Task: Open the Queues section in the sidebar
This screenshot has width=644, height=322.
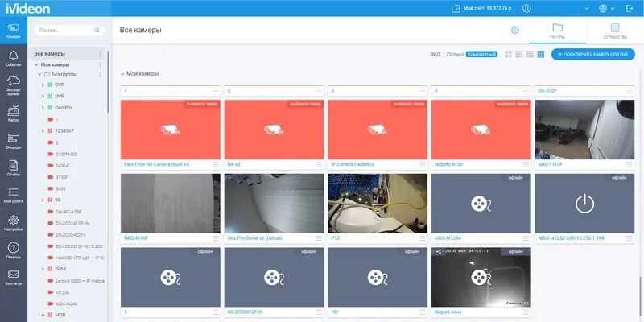Action: 14,141
